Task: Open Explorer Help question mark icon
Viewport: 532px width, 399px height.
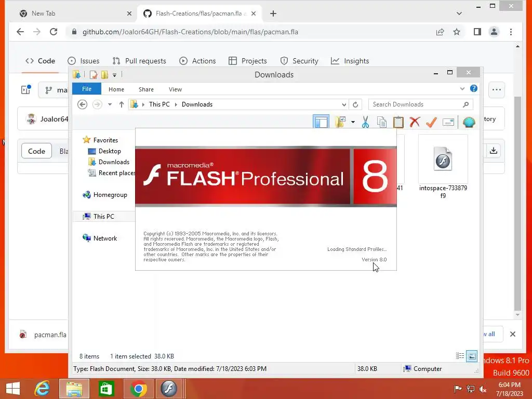Action: [x=474, y=88]
